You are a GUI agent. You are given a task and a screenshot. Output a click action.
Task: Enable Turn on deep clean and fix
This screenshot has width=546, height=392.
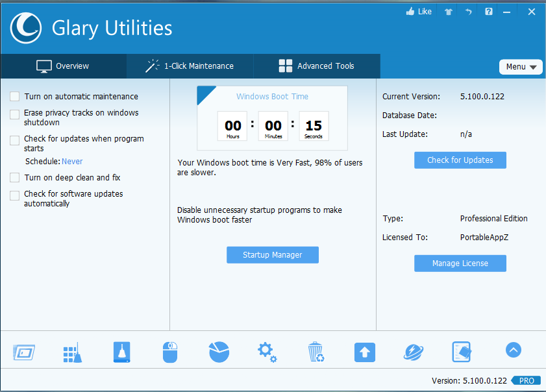15,178
